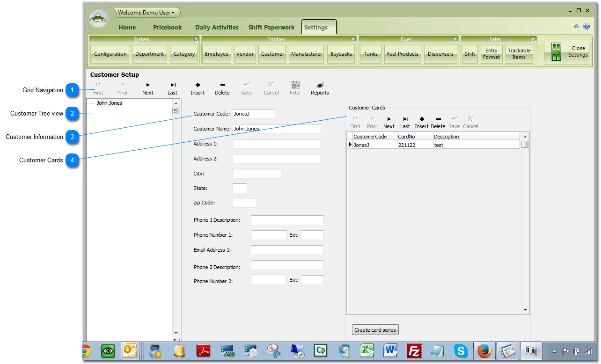
Task: Click the System group expander box
Action: click(x=196, y=39)
